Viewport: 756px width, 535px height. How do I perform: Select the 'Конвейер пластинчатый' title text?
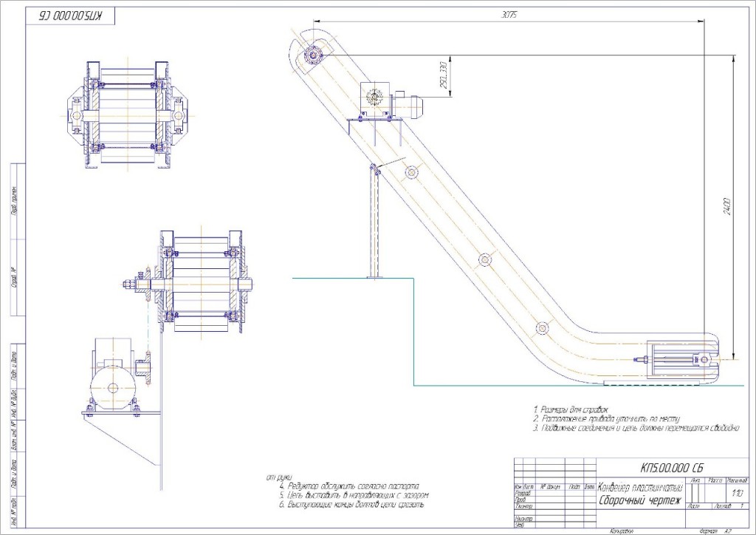click(x=639, y=486)
